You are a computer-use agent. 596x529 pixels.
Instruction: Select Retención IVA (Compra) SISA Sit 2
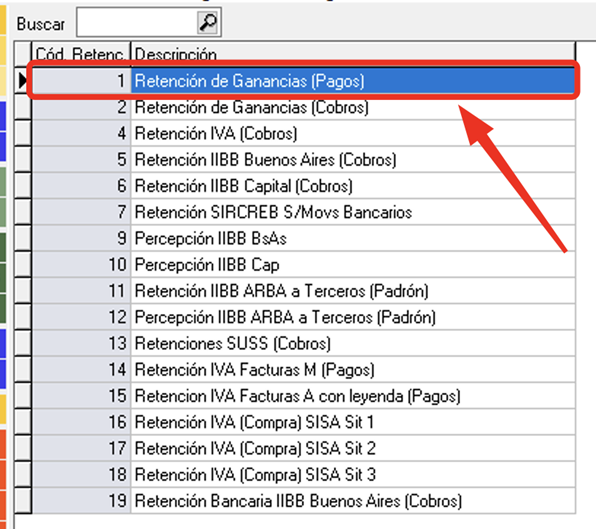pos(304,448)
